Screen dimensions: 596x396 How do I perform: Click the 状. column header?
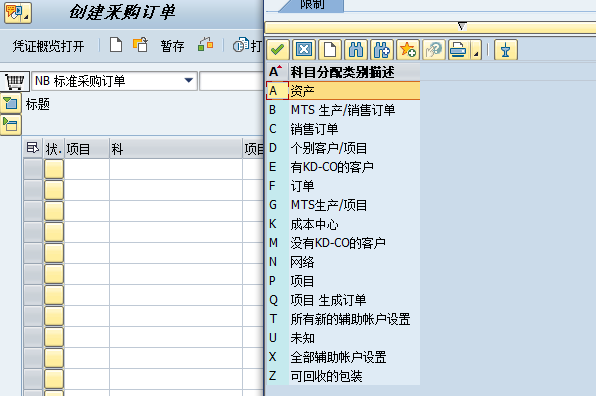pyautogui.click(x=54, y=149)
